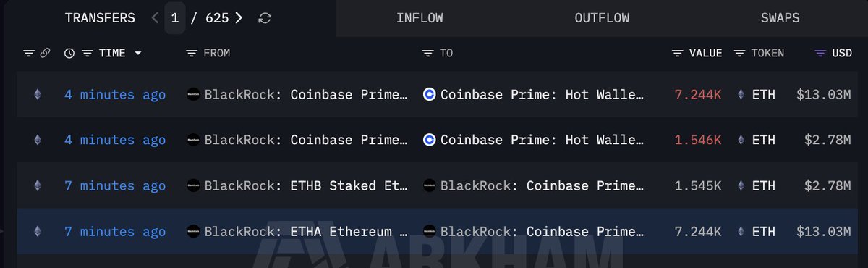
Task: Click BlackRock logo in ETHB row sender
Action: pos(193,185)
